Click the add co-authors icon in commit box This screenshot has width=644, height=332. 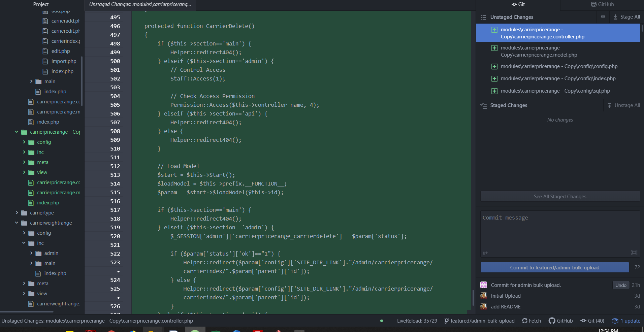pos(485,253)
